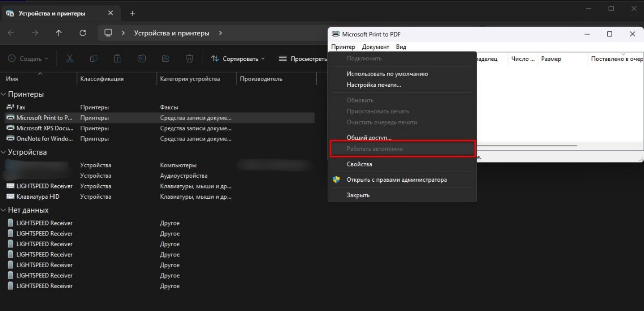Click the Приостановить печать menu item
This screenshot has height=311, width=644.
(402, 111)
